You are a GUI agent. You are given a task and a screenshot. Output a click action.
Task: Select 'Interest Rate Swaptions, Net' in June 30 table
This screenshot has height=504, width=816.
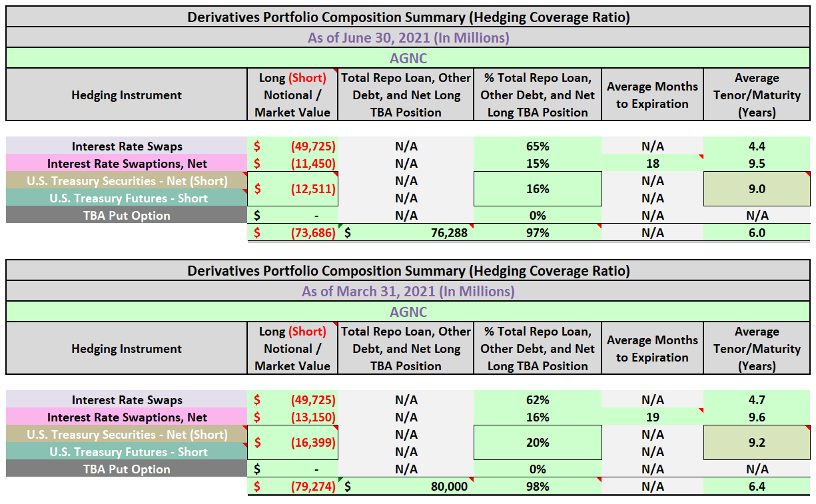point(127,164)
